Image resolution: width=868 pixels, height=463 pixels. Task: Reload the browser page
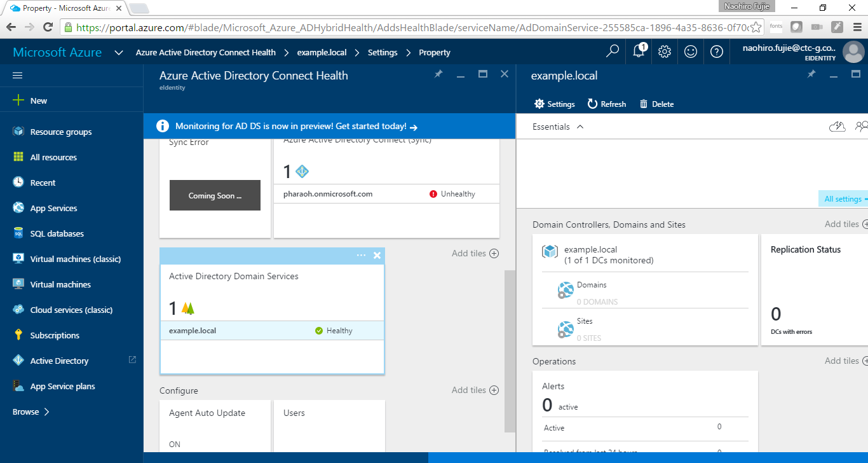[x=48, y=27]
